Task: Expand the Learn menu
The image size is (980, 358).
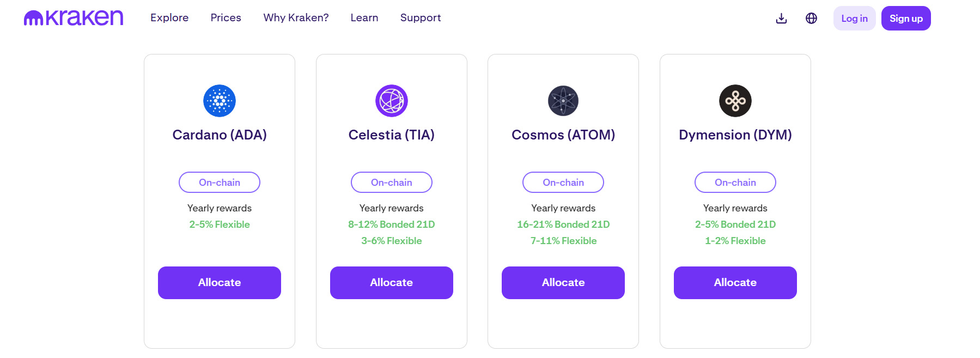Action: pos(364,18)
